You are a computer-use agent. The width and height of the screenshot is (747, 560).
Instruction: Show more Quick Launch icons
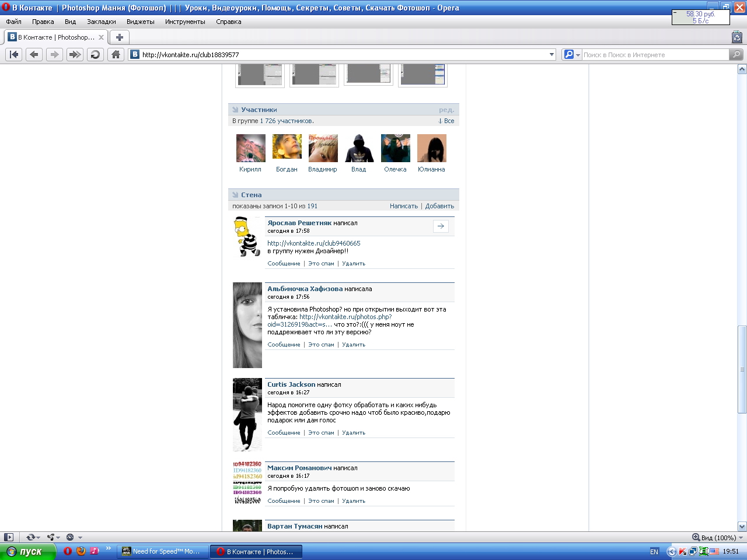point(108,548)
